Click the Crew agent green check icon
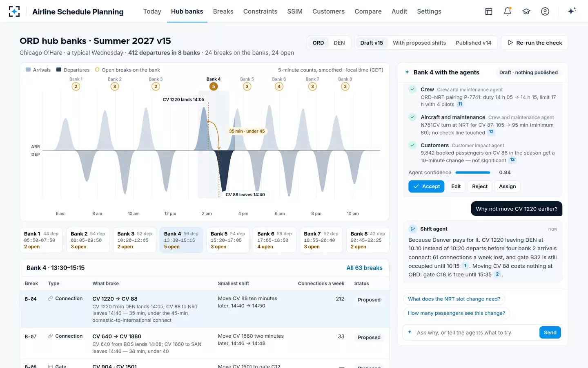This screenshot has width=588, height=368. pos(412,89)
